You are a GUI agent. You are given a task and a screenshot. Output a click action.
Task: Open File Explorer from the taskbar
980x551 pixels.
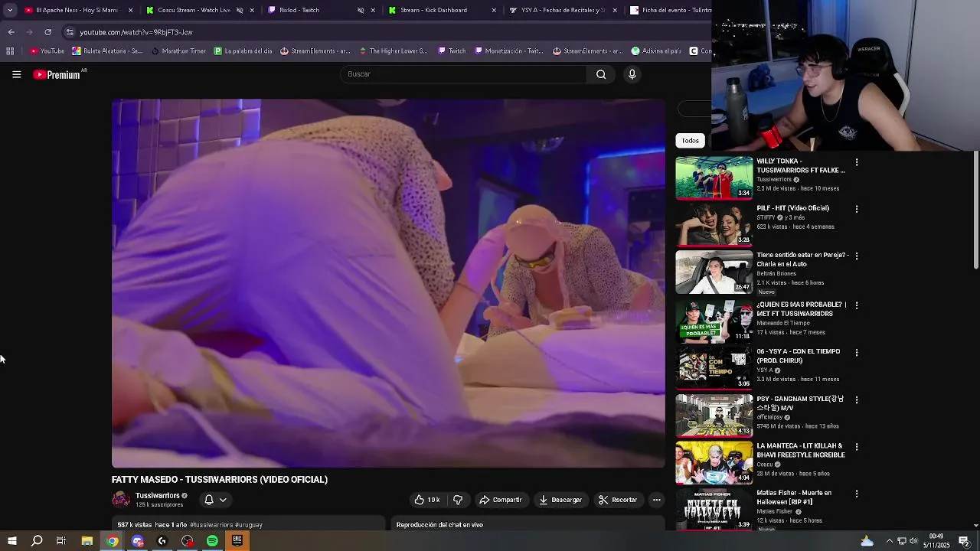(x=87, y=541)
